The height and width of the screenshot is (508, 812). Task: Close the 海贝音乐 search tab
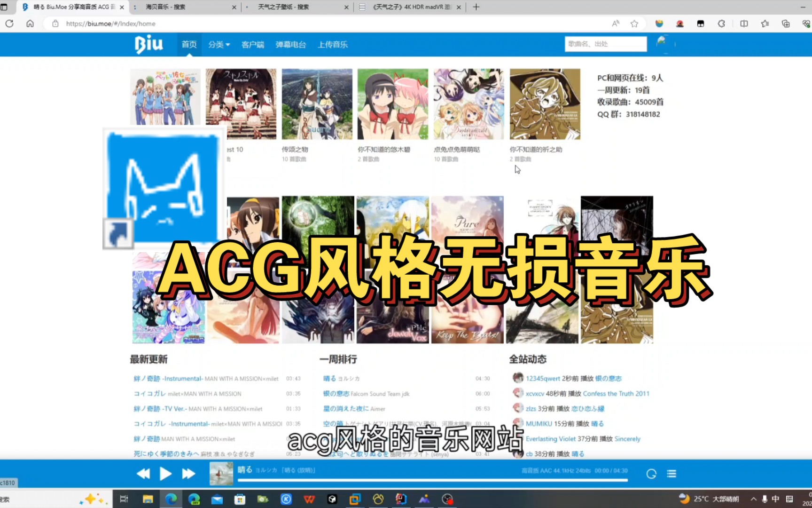click(234, 7)
